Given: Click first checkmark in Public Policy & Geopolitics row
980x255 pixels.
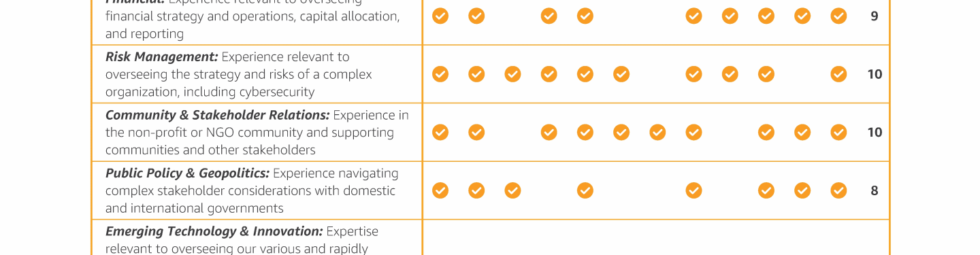Looking at the screenshot, I should [x=440, y=190].
